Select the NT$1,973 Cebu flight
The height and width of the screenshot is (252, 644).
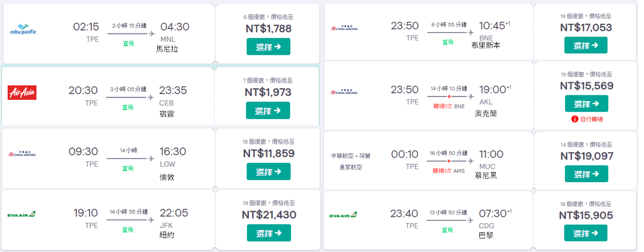pos(268,111)
